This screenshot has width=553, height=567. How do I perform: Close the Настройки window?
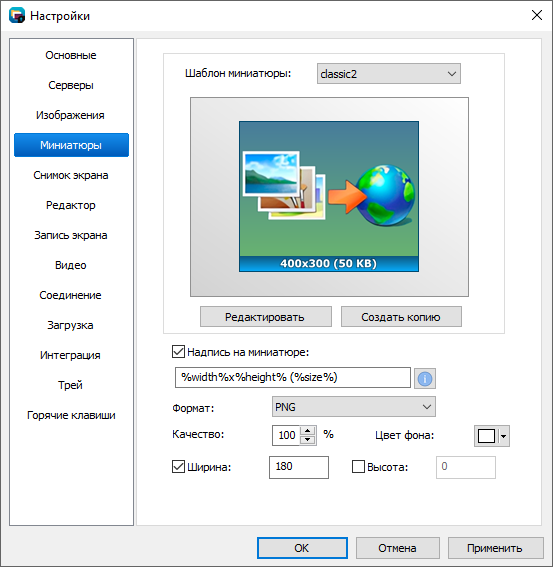537,15
